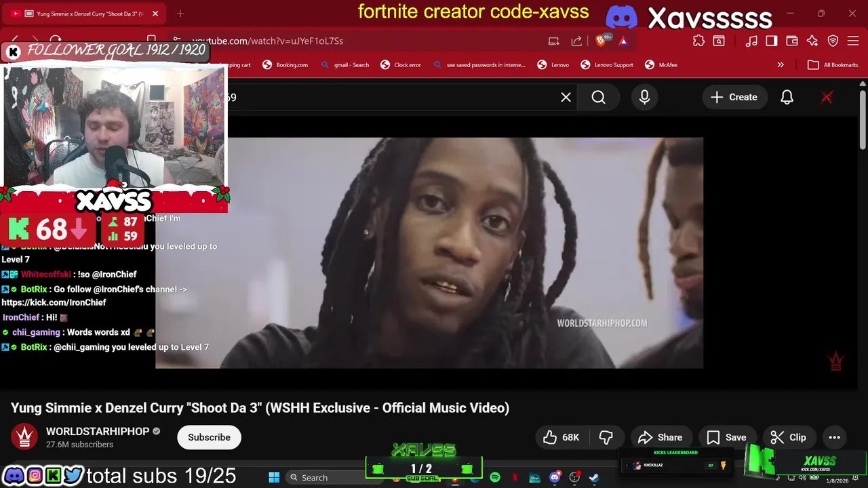Clear the YouTube search box text
This screenshot has height=488, width=868.
coord(566,97)
